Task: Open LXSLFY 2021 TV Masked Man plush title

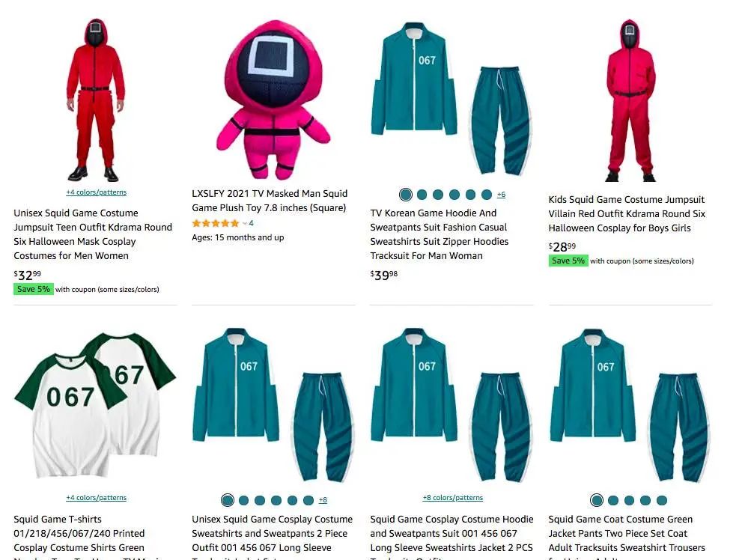Action: [x=270, y=201]
